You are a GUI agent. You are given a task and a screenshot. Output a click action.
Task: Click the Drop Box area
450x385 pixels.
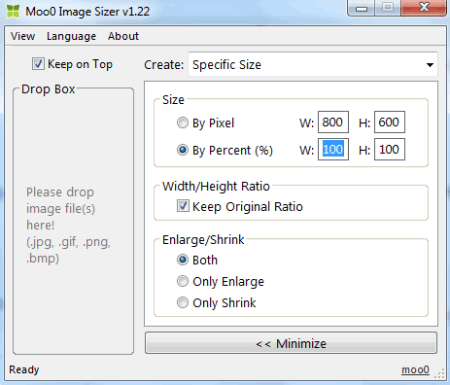coord(73,222)
